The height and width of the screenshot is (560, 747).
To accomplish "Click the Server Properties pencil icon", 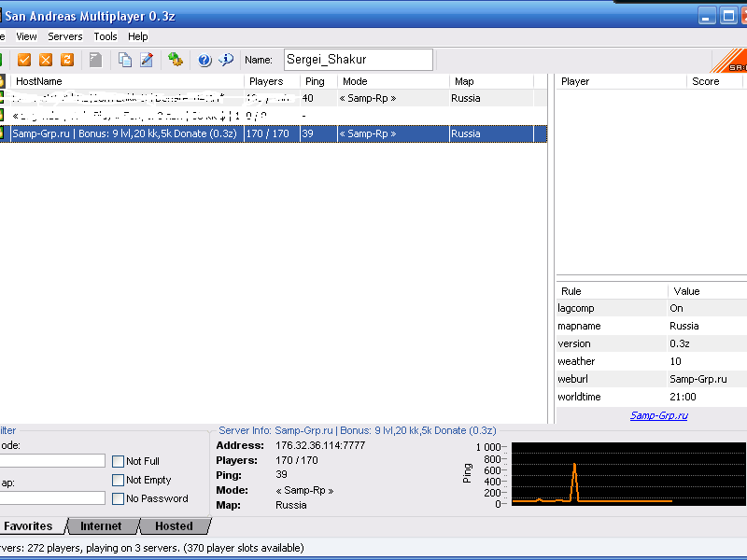I will 147,60.
